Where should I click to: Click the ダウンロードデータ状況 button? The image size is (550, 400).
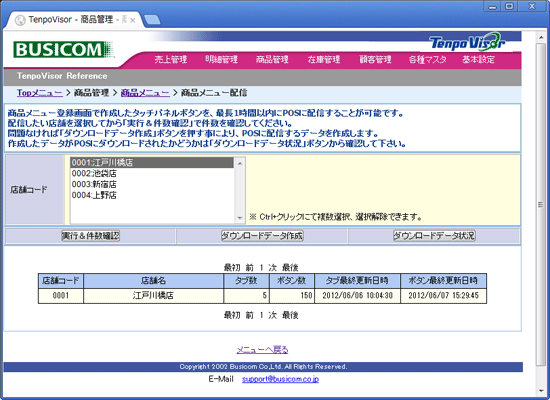pyautogui.click(x=434, y=235)
